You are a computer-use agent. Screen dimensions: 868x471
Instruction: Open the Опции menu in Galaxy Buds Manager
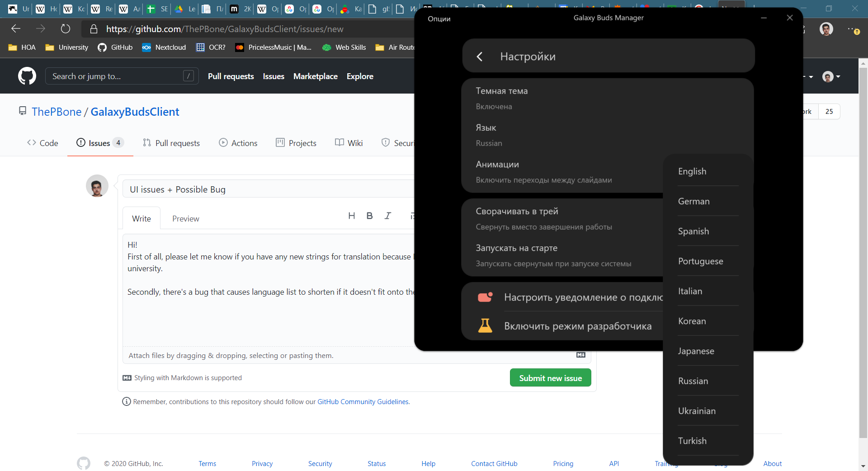pyautogui.click(x=439, y=19)
